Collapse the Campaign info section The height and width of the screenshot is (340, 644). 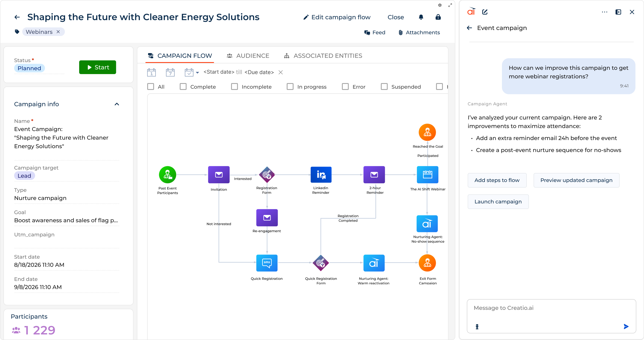click(117, 104)
